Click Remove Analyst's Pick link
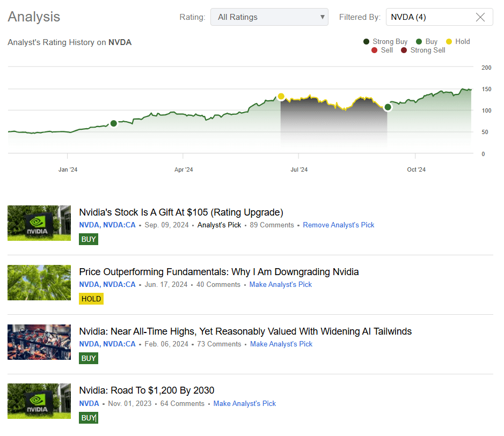 coord(339,225)
